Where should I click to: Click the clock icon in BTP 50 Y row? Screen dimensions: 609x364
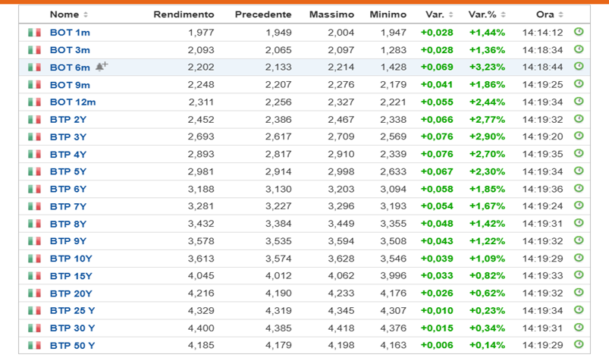coord(579,345)
